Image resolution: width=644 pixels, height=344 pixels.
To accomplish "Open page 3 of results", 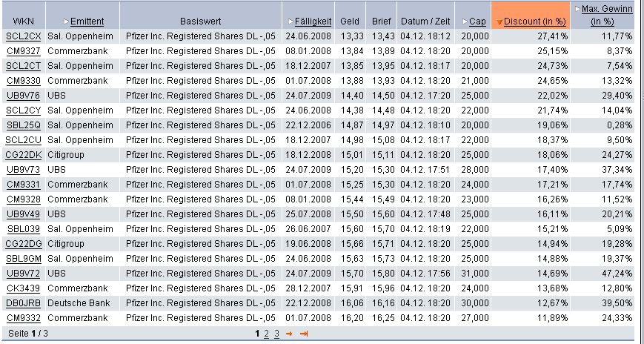I will click(x=276, y=334).
